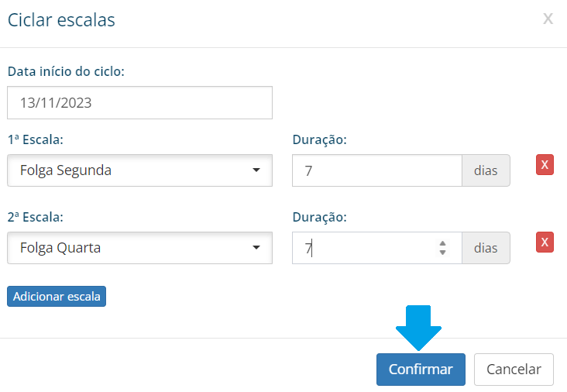The width and height of the screenshot is (567, 392).
Task: Focus the cycle start date field 13/11/2023
Action: click(139, 103)
